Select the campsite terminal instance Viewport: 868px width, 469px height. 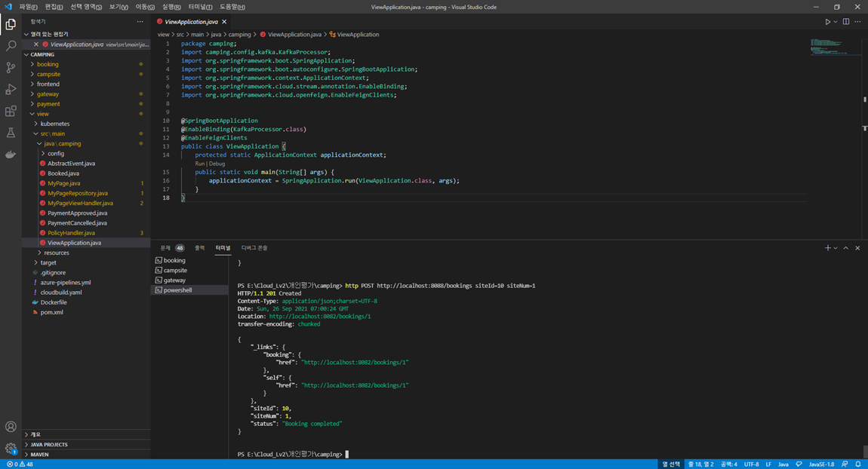coord(189,271)
